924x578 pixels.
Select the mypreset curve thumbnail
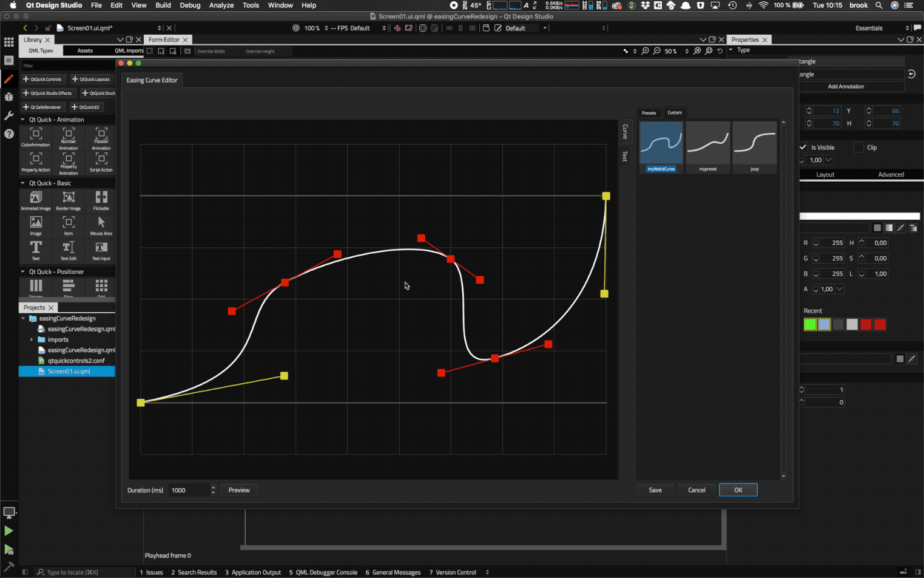coord(707,143)
